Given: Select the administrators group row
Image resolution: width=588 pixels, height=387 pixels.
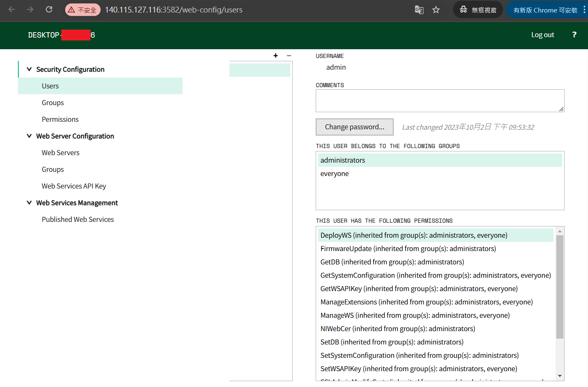Looking at the screenshot, I should 440,160.
